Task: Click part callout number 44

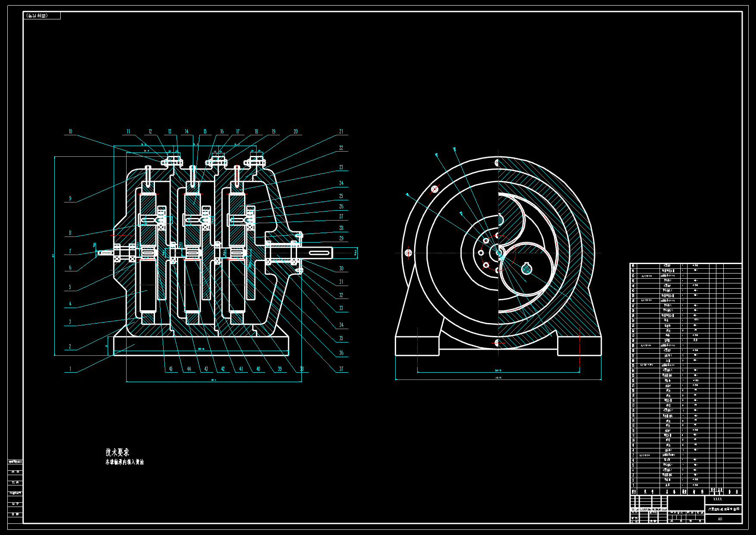Action: pyautogui.click(x=189, y=369)
